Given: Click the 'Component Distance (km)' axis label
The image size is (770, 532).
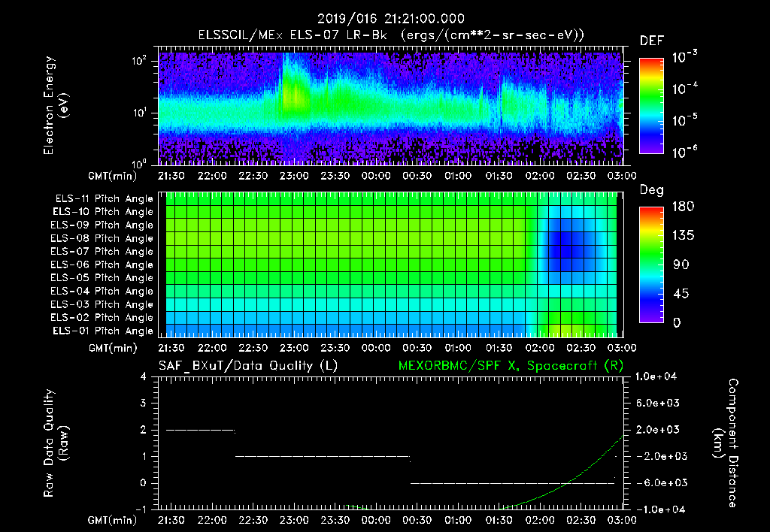Looking at the screenshot, I should tap(726, 443).
